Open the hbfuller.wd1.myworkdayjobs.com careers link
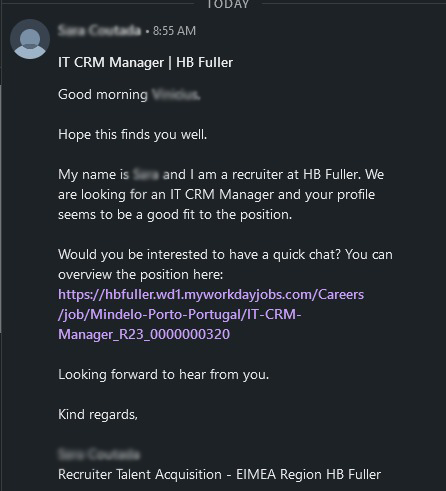446x491 pixels. tap(211, 295)
